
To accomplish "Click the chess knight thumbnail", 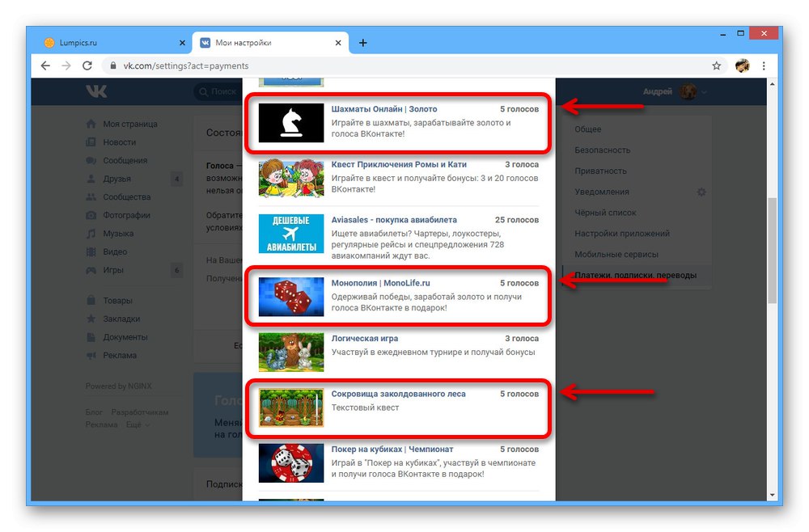I will 291,123.
